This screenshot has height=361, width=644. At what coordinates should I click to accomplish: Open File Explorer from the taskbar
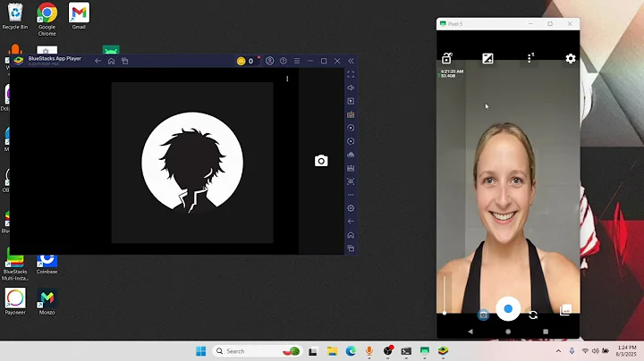332,351
